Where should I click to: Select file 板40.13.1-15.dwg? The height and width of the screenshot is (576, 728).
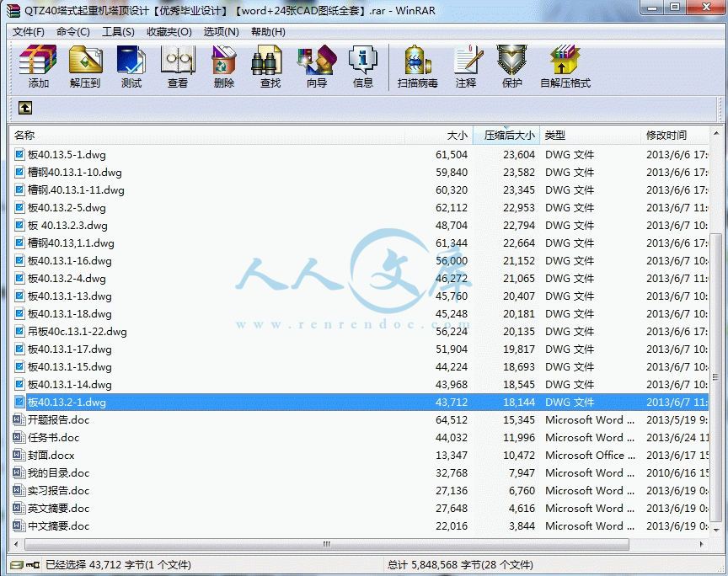pos(70,366)
